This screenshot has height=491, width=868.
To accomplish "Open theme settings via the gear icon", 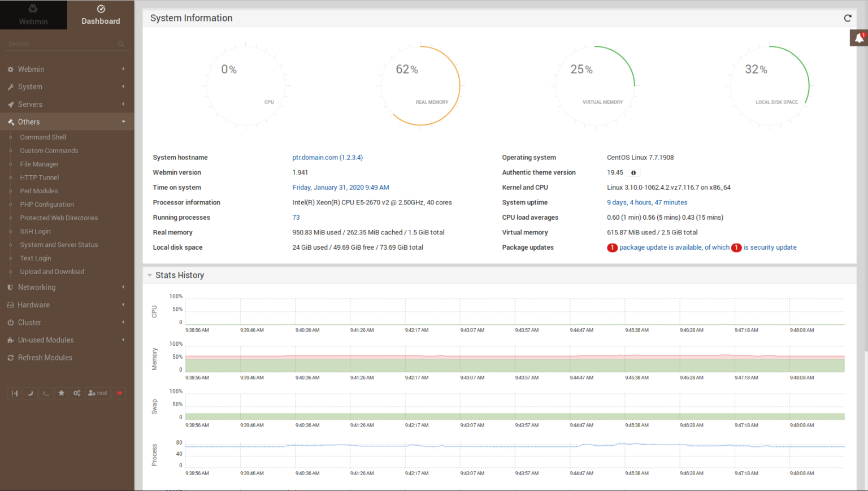I will [x=77, y=393].
